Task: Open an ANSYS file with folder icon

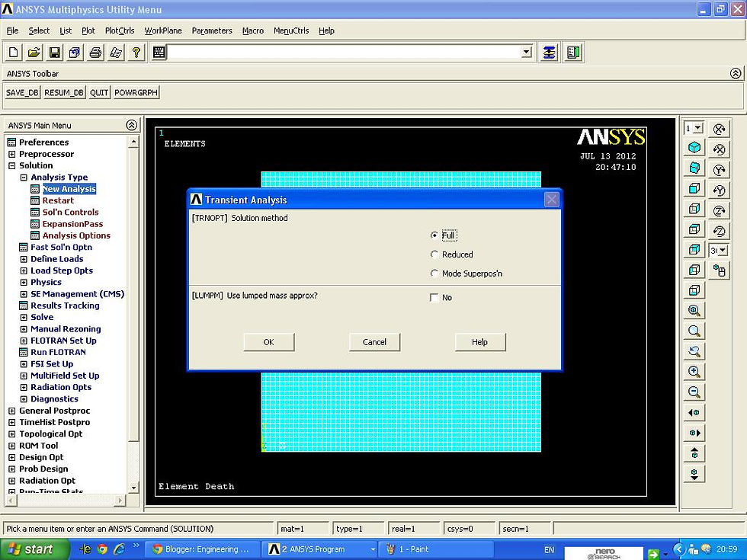Action: coord(34,53)
